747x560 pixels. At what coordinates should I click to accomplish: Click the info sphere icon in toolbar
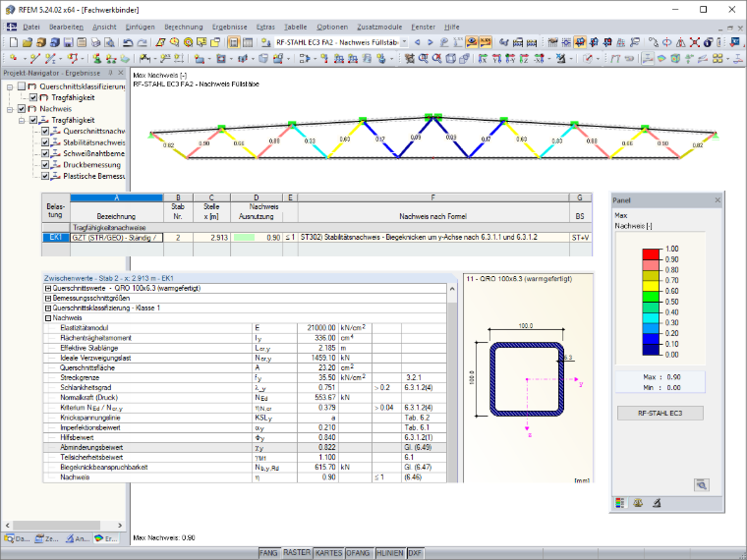[709, 43]
